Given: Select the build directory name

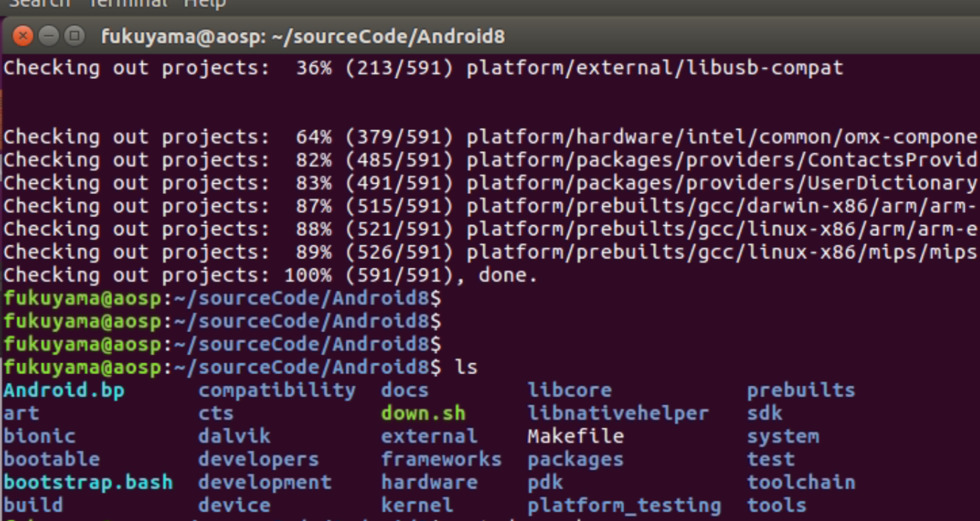Looking at the screenshot, I should (x=34, y=505).
